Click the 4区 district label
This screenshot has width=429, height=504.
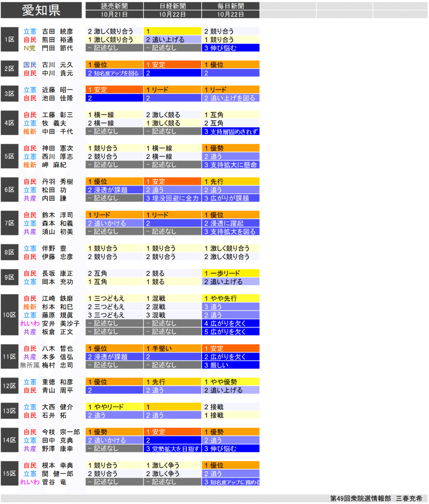click(x=9, y=123)
